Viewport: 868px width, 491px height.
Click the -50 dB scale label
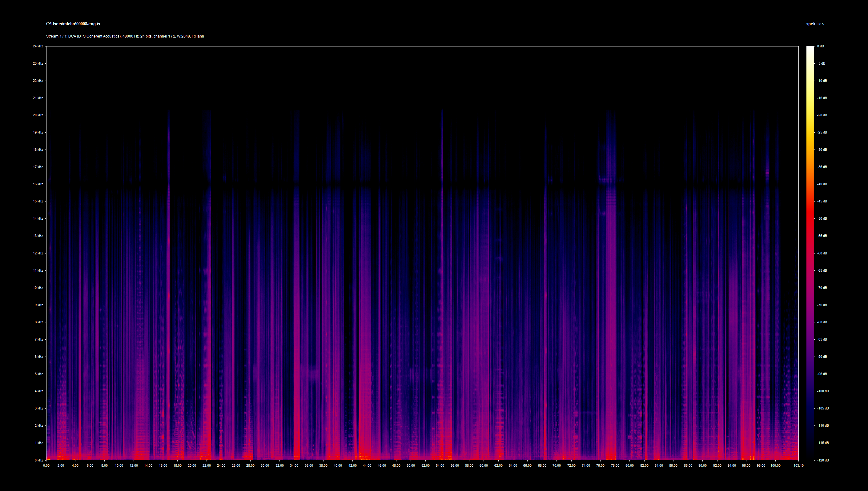[822, 218]
